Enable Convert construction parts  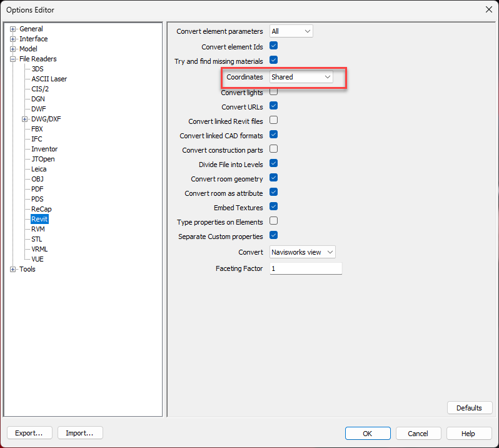pyautogui.click(x=273, y=149)
